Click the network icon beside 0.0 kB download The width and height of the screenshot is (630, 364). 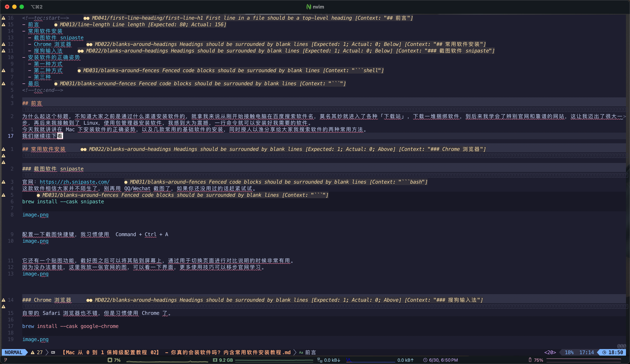pos(320,360)
